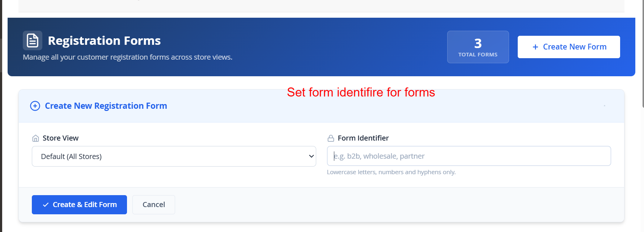The height and width of the screenshot is (232, 644).
Task: Click the lock icon beside Form Identifier
Action: pyautogui.click(x=331, y=138)
